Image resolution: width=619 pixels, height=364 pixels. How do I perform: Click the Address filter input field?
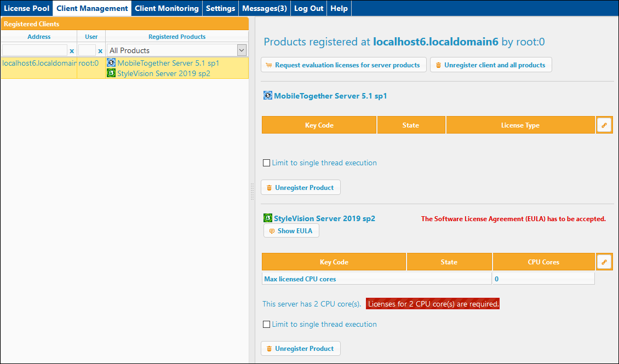click(x=35, y=50)
